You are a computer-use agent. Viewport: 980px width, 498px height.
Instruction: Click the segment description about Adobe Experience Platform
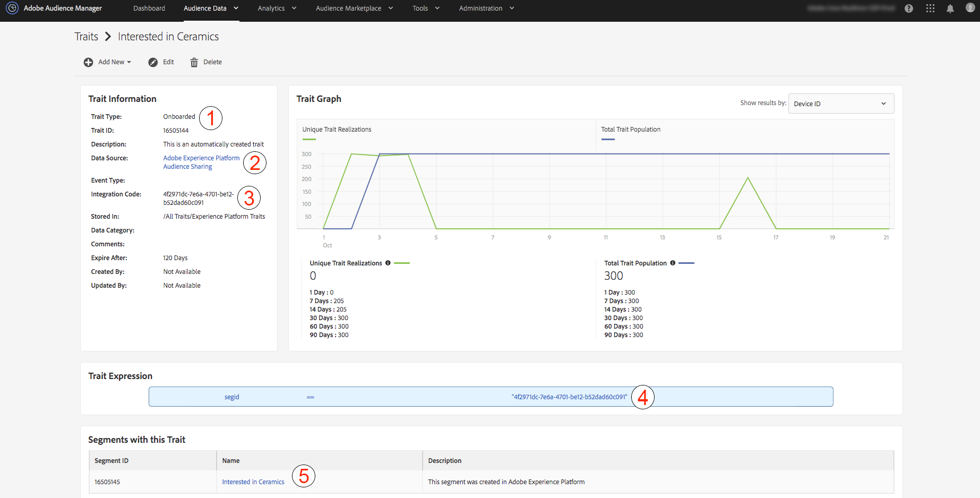(506, 482)
